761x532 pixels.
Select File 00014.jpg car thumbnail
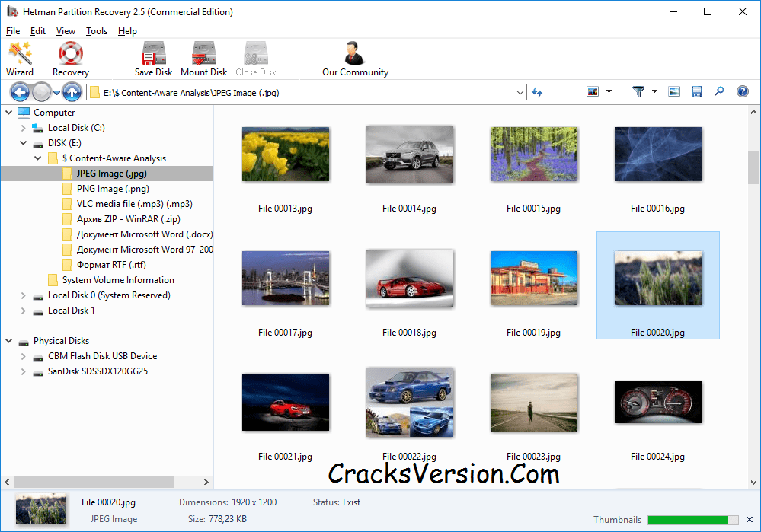pos(410,155)
